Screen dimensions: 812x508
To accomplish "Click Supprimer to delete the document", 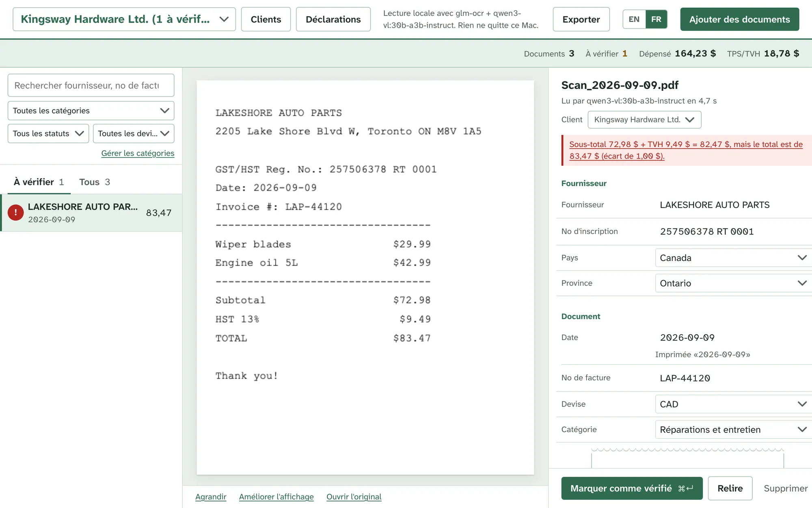I will point(786,488).
